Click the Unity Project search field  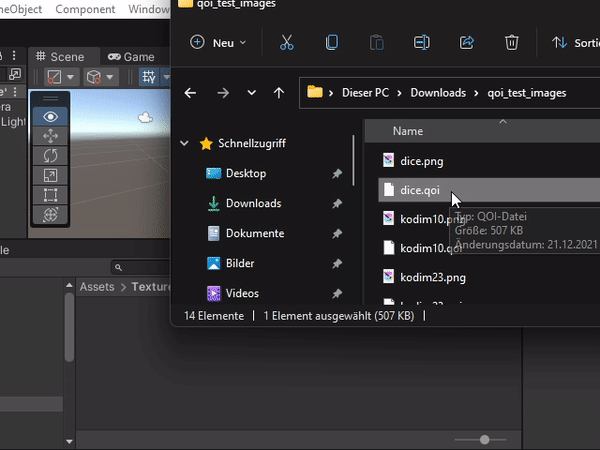pos(141,267)
